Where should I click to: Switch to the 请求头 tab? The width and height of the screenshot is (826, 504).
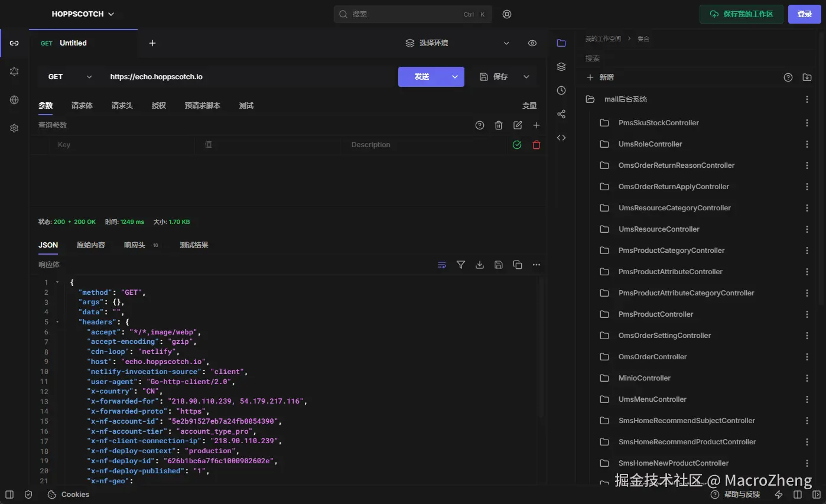(x=122, y=106)
